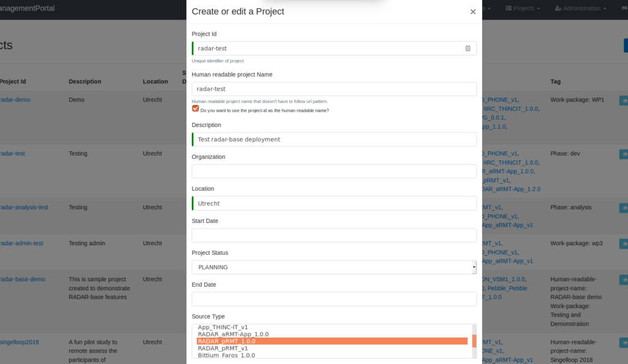This screenshot has width=628, height=364.
Task: Click the Source Type list scrollbar thumb
Action: [474, 341]
